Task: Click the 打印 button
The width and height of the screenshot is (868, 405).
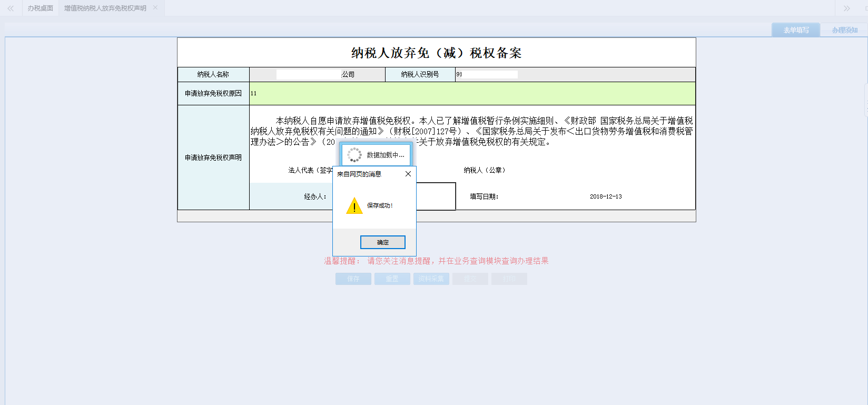Action: (x=509, y=279)
